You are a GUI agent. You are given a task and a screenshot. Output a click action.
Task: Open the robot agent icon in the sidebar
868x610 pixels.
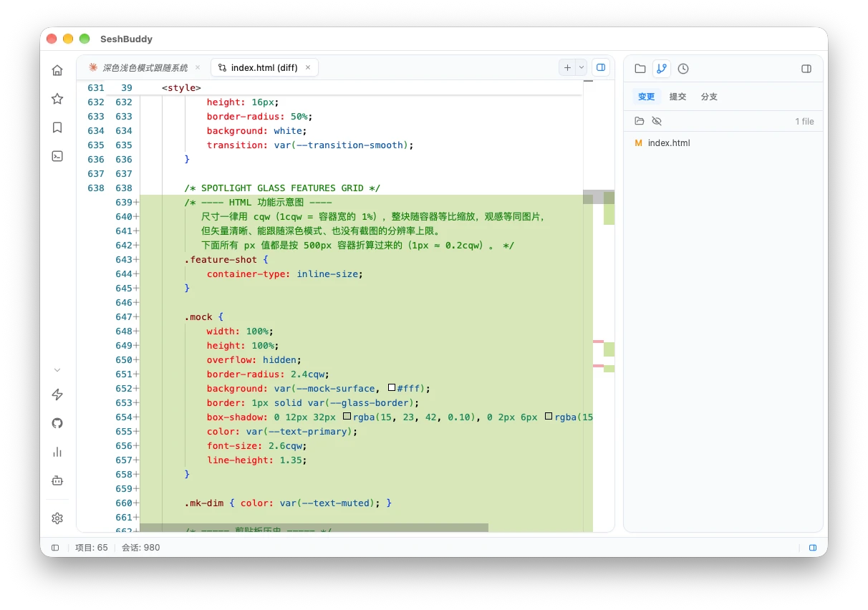(57, 480)
